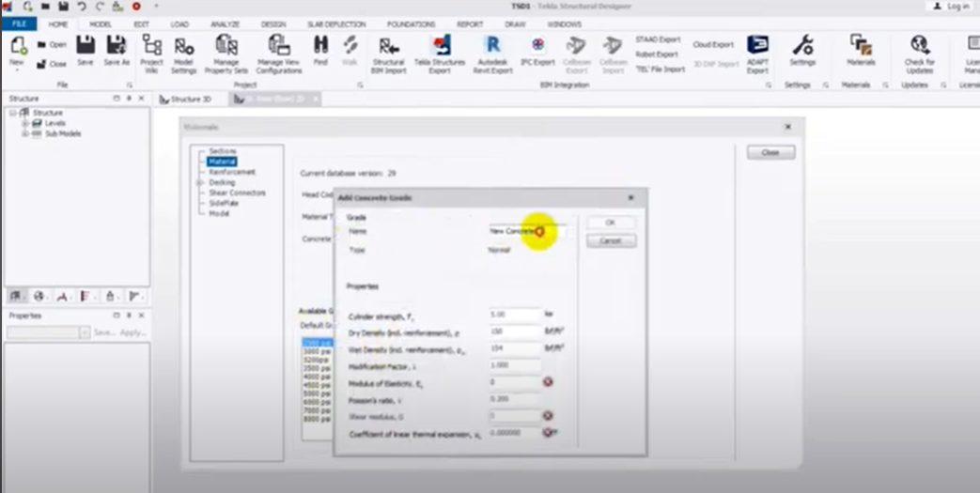Open the Settings group dialog launcher
The width and height of the screenshot is (980, 493).
point(826,85)
